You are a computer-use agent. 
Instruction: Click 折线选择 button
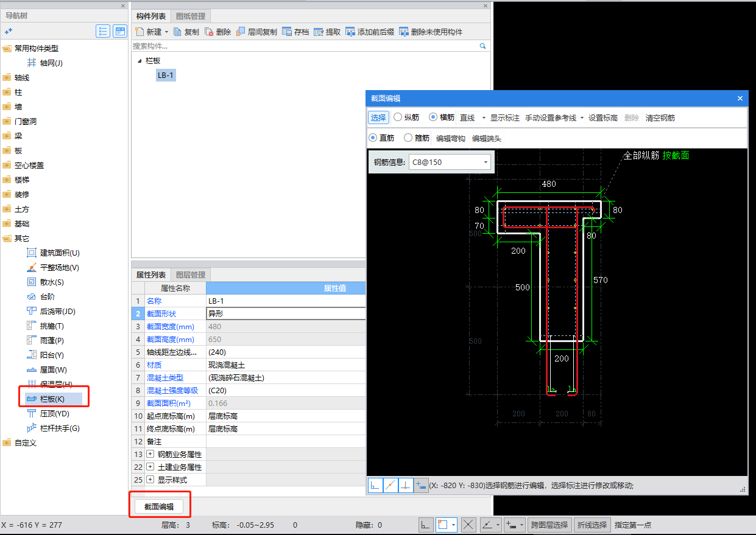point(593,524)
